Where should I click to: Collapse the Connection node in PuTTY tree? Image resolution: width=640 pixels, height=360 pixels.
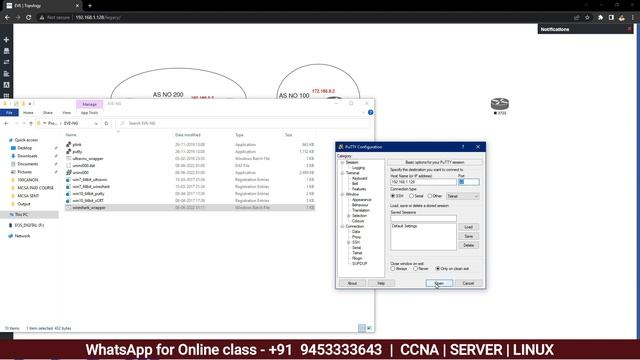tap(342, 226)
